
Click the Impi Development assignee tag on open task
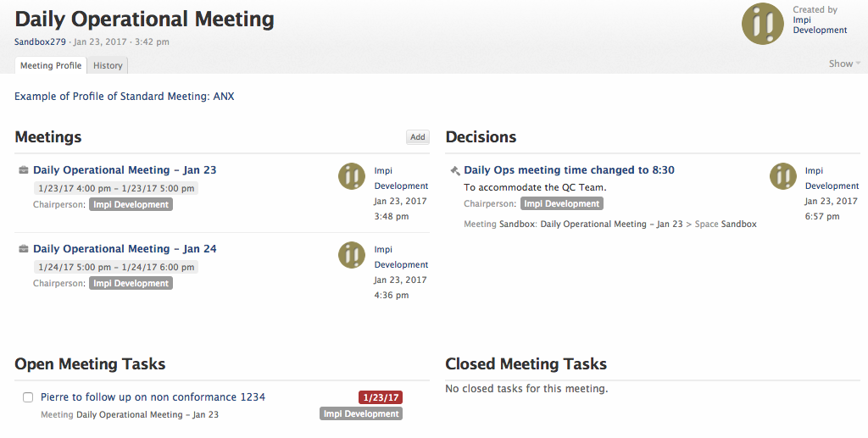coord(361,414)
